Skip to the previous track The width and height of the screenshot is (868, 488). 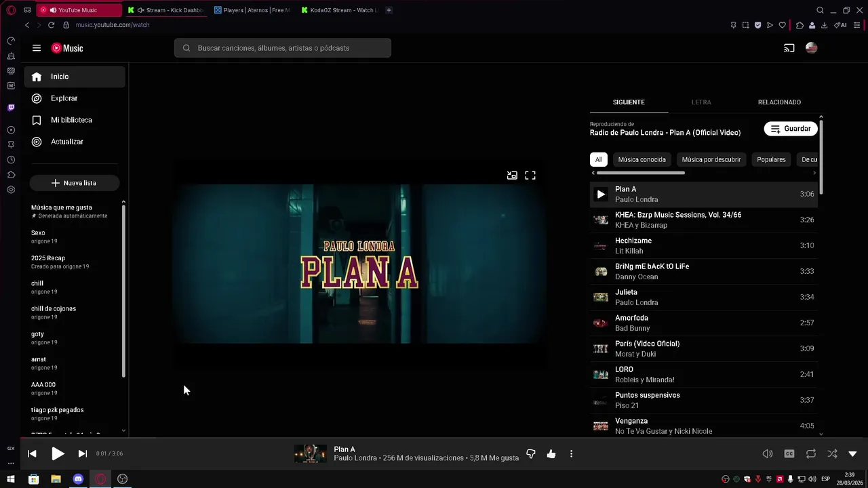pyautogui.click(x=32, y=454)
